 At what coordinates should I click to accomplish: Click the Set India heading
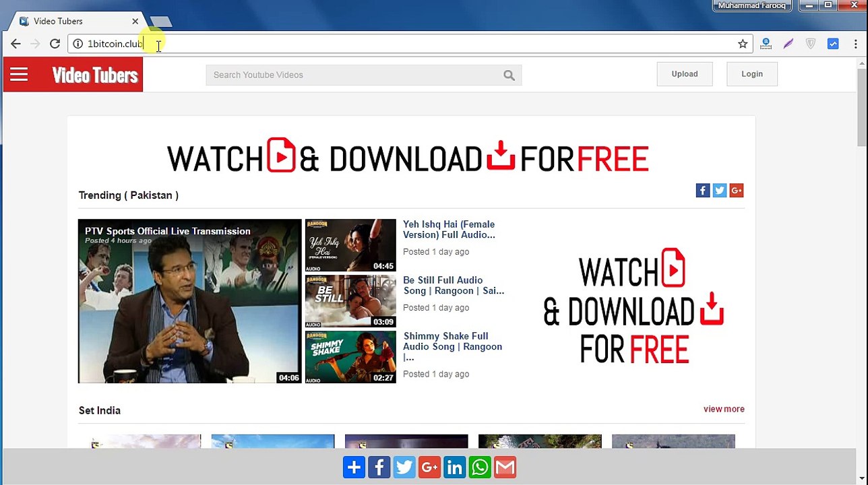click(100, 410)
